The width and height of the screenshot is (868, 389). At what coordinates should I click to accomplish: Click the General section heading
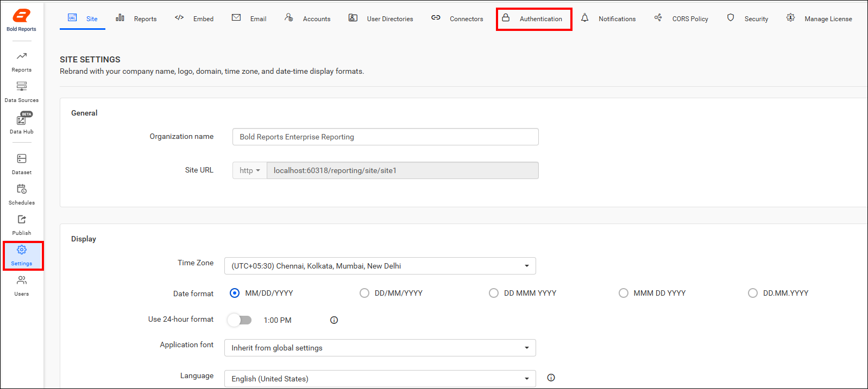(84, 113)
